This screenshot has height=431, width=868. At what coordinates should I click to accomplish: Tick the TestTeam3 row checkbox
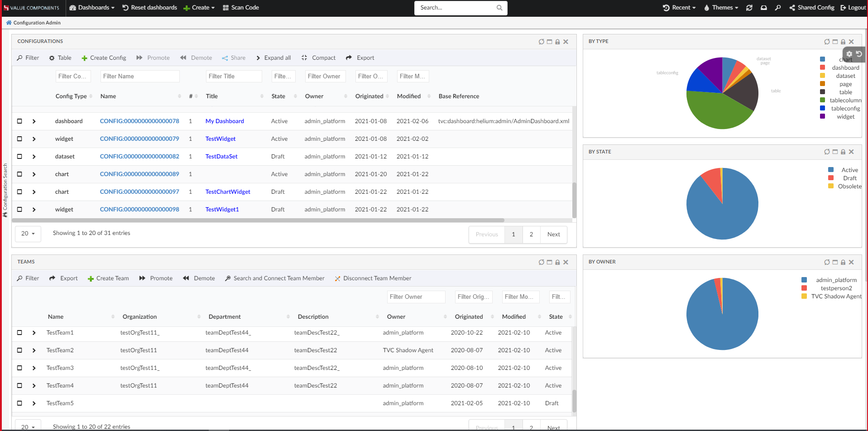point(19,368)
